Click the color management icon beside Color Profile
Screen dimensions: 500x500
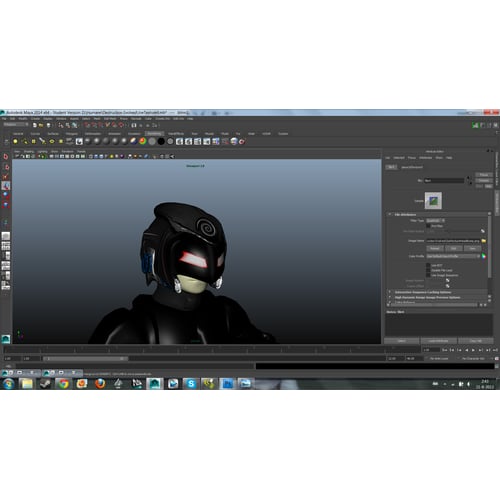[484, 256]
